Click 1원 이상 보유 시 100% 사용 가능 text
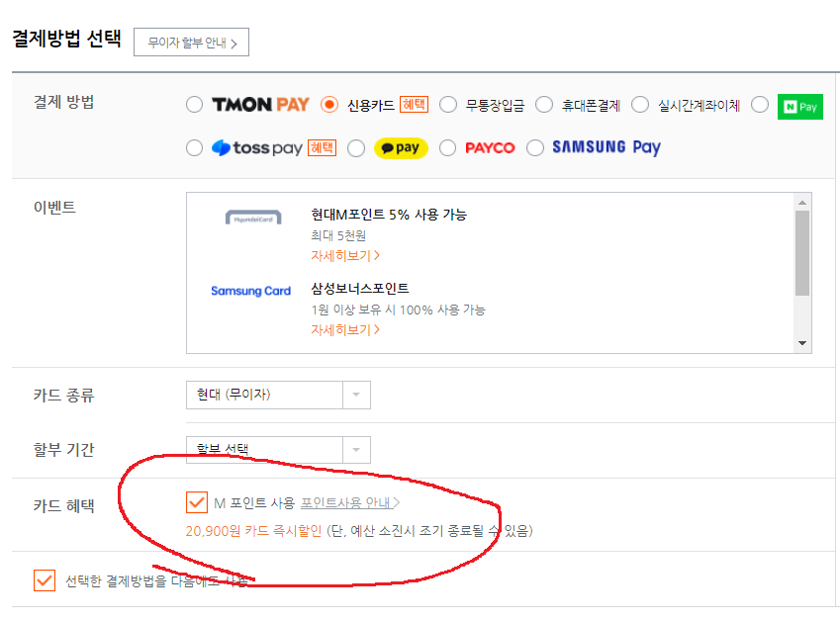This screenshot has height=621, width=840. 398,310
